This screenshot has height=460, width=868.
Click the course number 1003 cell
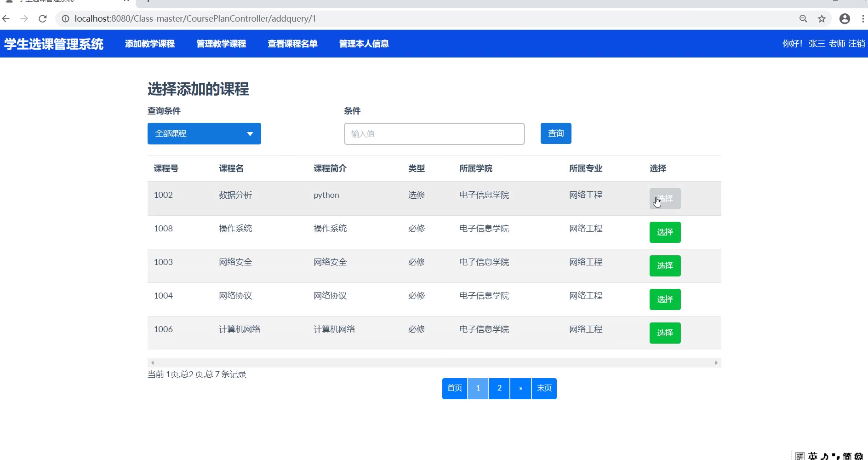click(x=163, y=262)
